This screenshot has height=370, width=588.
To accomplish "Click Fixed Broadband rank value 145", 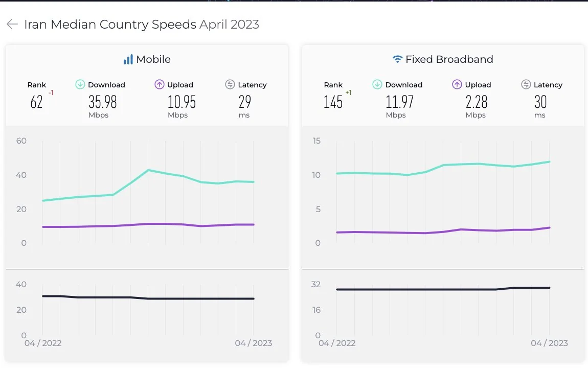I will click(x=333, y=102).
